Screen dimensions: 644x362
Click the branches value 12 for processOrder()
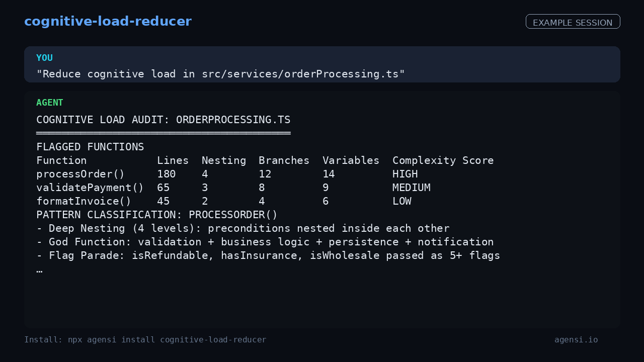[x=265, y=174]
